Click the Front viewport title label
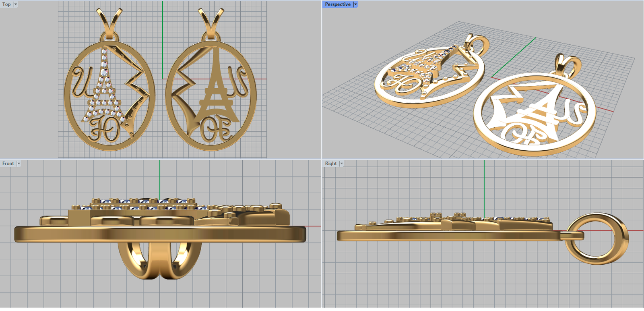This screenshot has height=311, width=644. tap(8, 164)
